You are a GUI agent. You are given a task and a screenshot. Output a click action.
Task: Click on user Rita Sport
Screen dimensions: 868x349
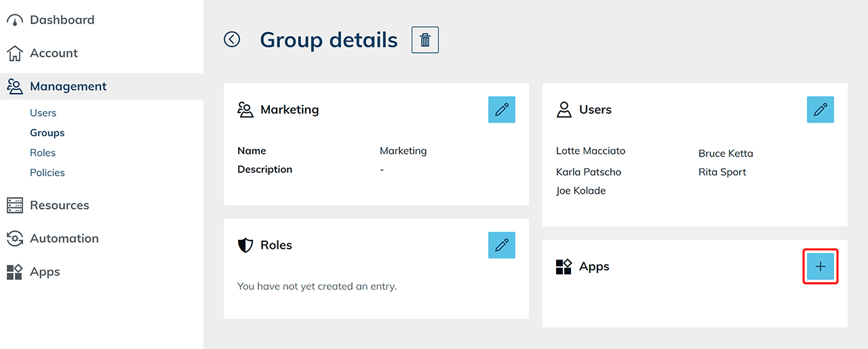point(722,172)
